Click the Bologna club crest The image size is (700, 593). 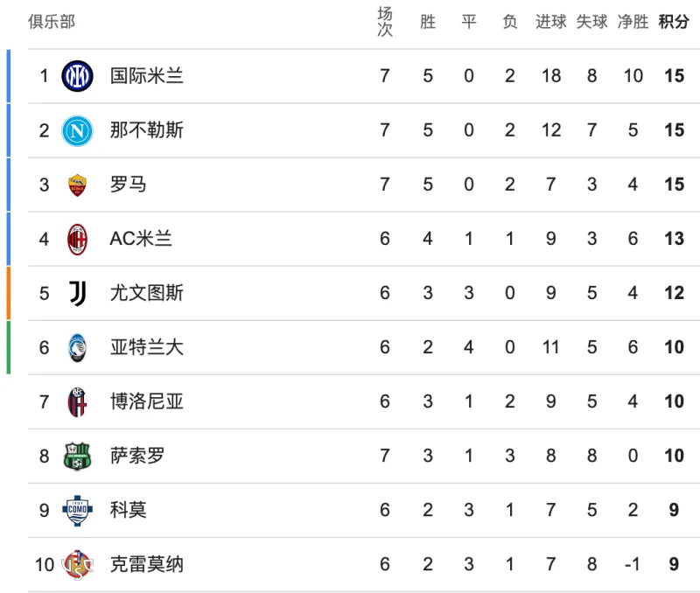point(77,401)
